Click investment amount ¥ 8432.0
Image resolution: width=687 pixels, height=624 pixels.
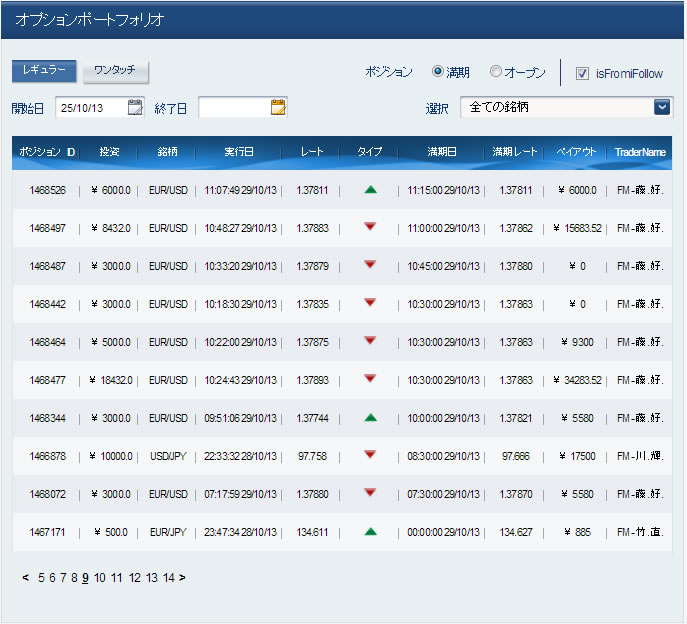tap(111, 228)
